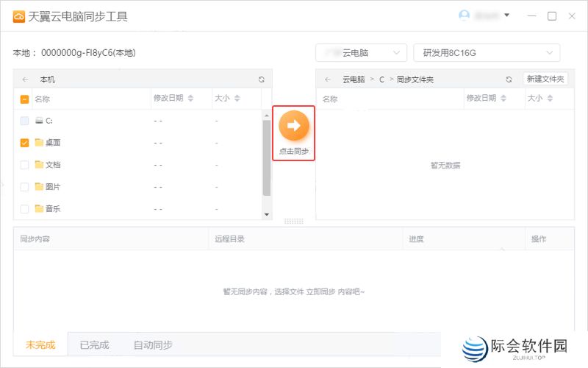Click the 音乐 folder icon
Viewport: 588px width, 368px height.
pyautogui.click(x=39, y=208)
